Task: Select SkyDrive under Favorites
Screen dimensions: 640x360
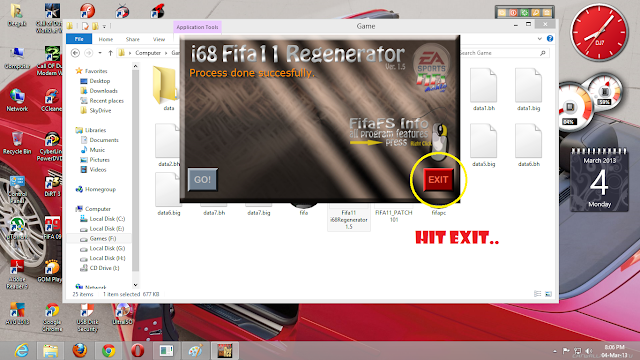Action: [100, 110]
